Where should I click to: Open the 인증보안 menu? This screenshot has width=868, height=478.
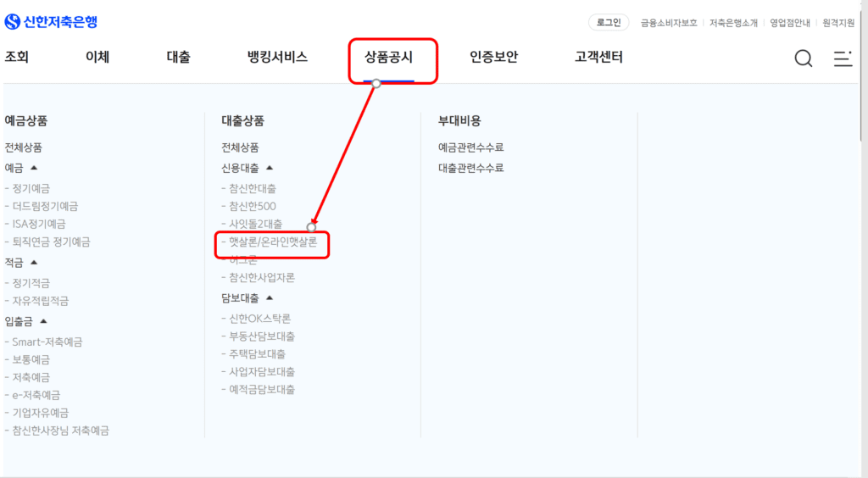tap(494, 57)
